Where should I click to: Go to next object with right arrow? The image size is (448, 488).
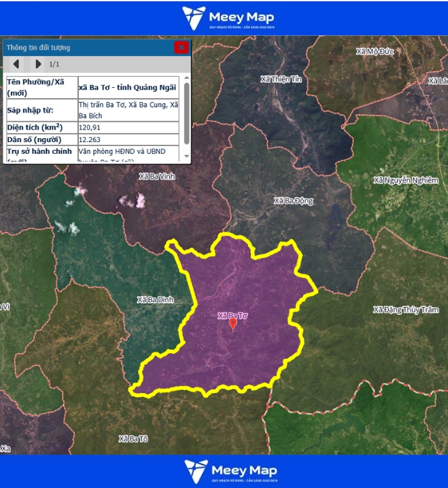38,64
